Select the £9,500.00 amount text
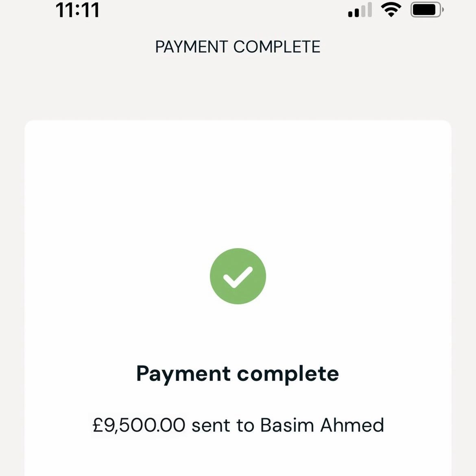 pos(139,425)
